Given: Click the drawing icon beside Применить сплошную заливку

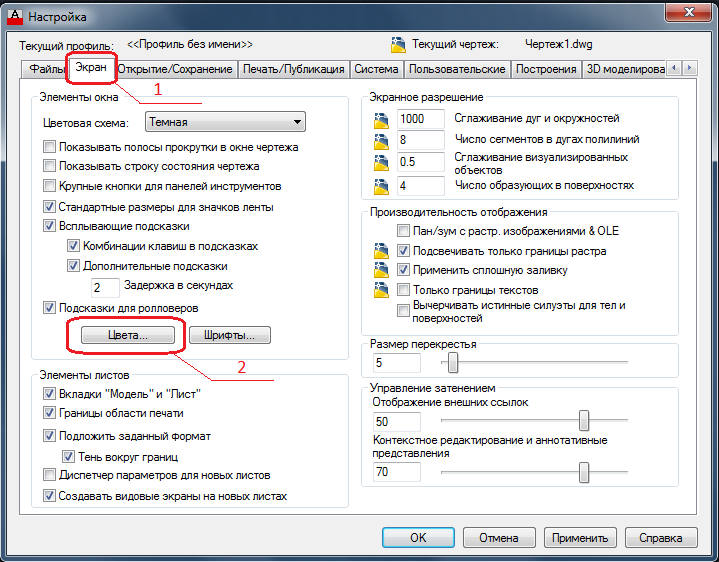Looking at the screenshot, I should (x=381, y=270).
